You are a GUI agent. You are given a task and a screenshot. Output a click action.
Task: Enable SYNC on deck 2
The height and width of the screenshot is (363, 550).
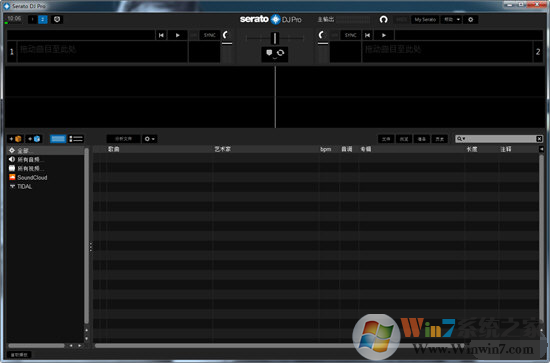(350, 35)
